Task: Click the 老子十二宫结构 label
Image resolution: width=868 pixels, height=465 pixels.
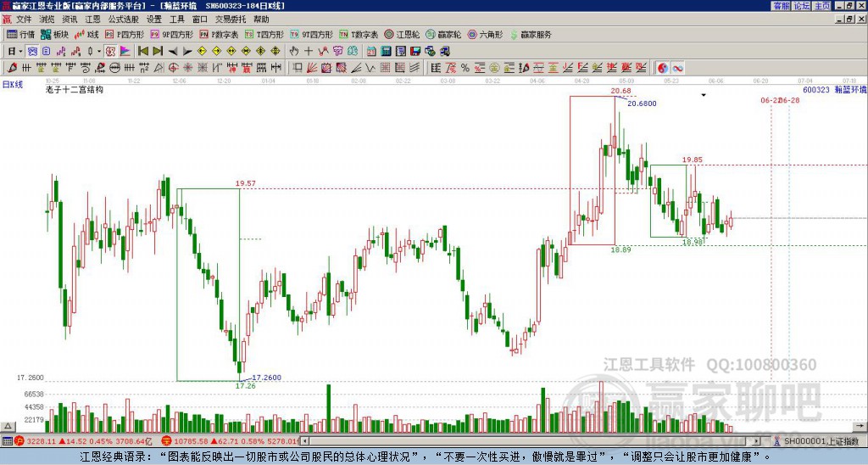Action: click(x=75, y=89)
